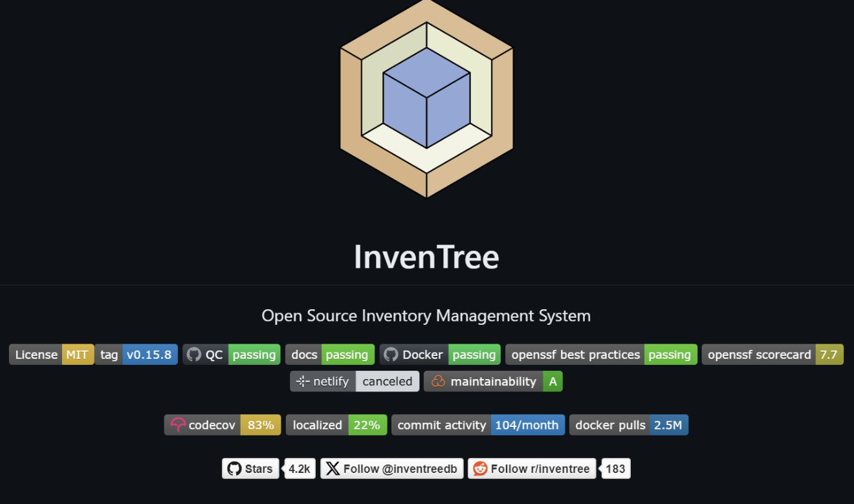Click the codecov '83%' value
The height and width of the screenshot is (504, 854).
(261, 425)
